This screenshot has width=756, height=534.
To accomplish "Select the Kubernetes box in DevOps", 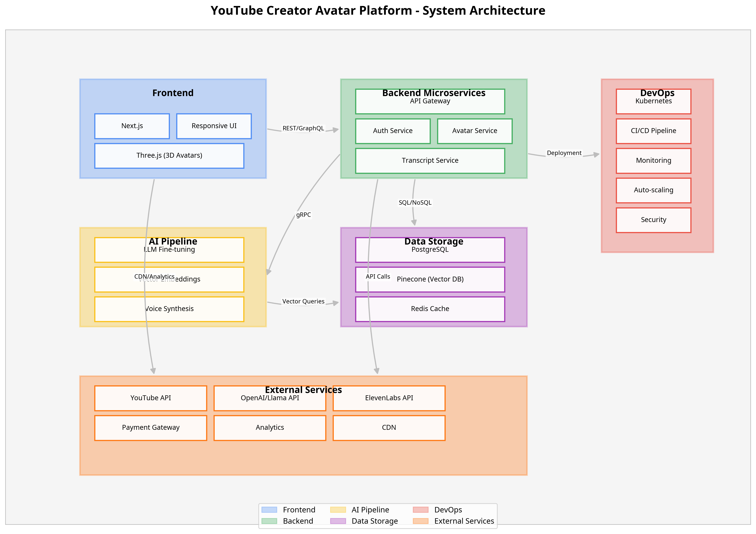I will click(654, 101).
